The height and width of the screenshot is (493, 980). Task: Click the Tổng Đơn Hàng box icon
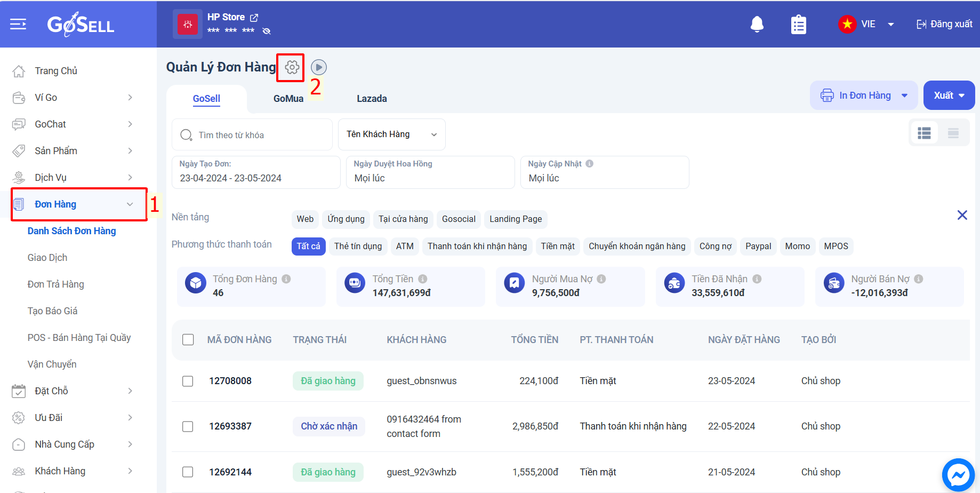click(x=196, y=283)
